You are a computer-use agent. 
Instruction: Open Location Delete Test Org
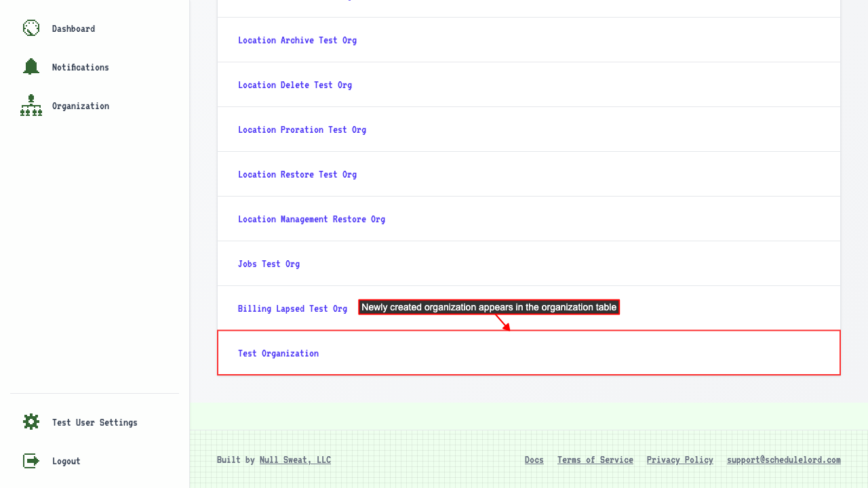(295, 85)
